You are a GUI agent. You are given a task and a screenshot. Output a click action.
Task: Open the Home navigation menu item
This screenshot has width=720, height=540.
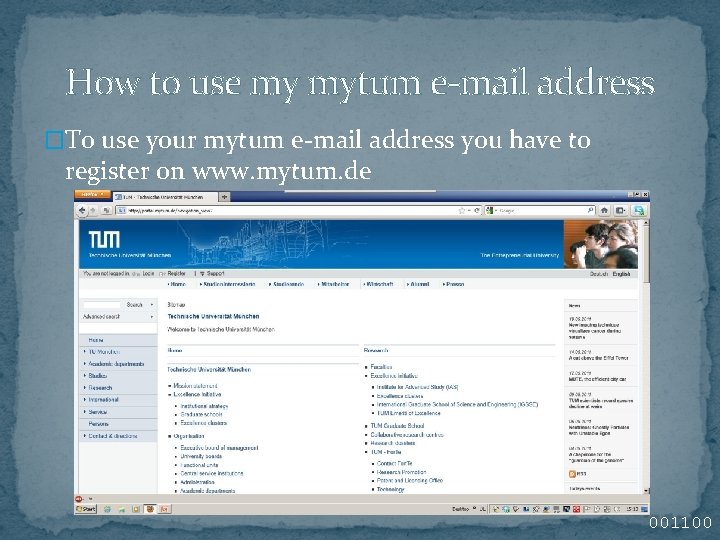[178, 284]
